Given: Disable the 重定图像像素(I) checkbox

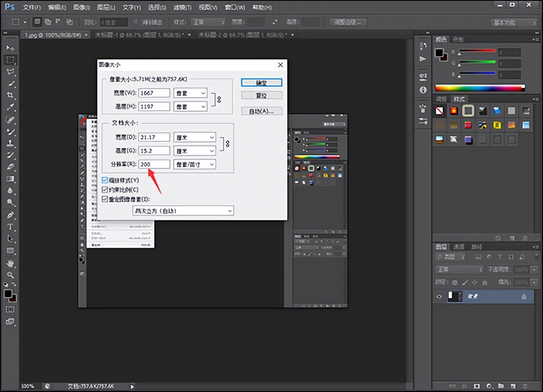Looking at the screenshot, I should [105, 199].
